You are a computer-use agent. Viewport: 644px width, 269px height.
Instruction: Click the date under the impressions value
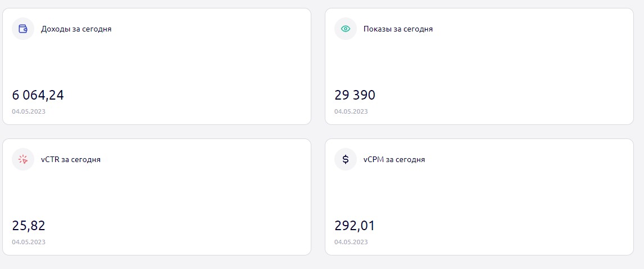click(x=351, y=111)
